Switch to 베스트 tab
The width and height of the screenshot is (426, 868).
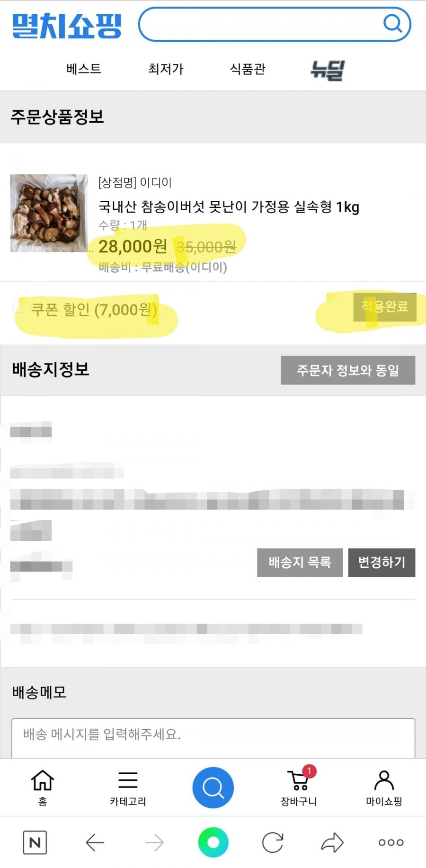click(84, 69)
